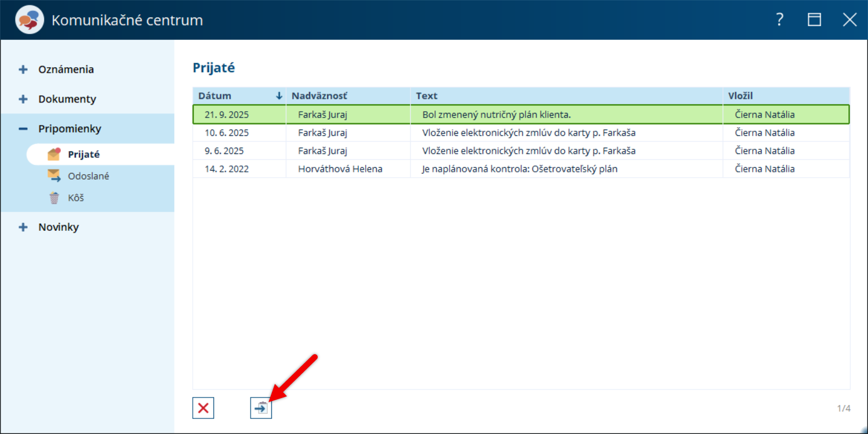The height and width of the screenshot is (434, 868).
Task: Select the date cell 9. 6. 2025
Action: click(x=225, y=151)
